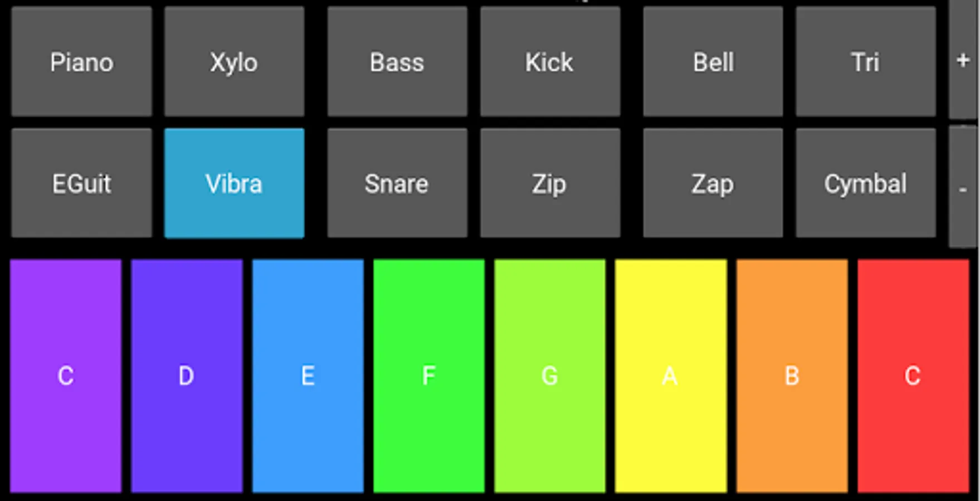Play the blue E key
980x501 pixels.
coord(307,376)
